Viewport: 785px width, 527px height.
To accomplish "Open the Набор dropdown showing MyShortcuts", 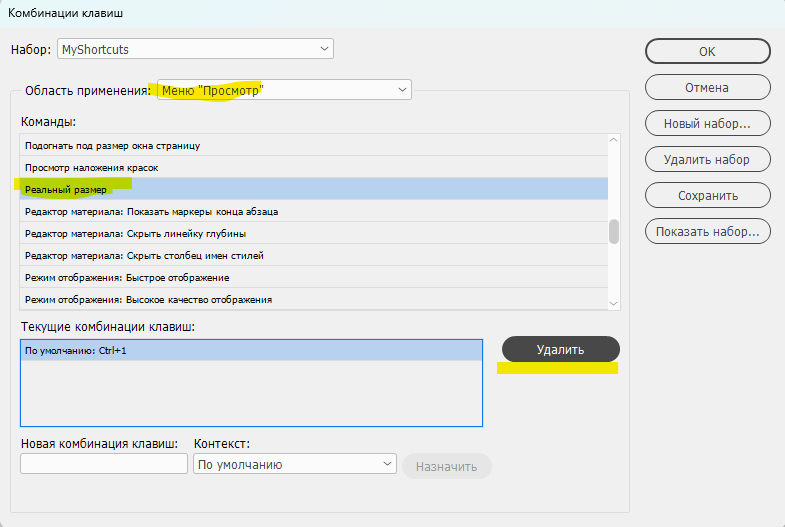I will pyautogui.click(x=195, y=49).
